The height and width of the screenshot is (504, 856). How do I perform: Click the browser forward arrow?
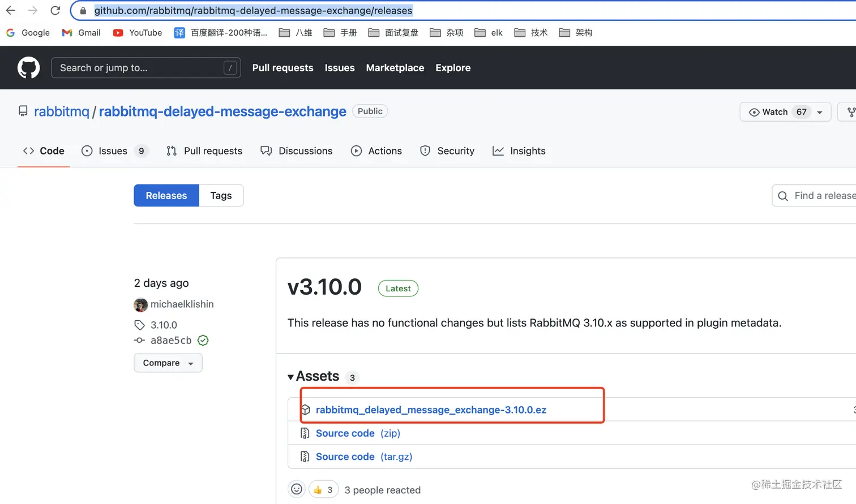coord(33,10)
